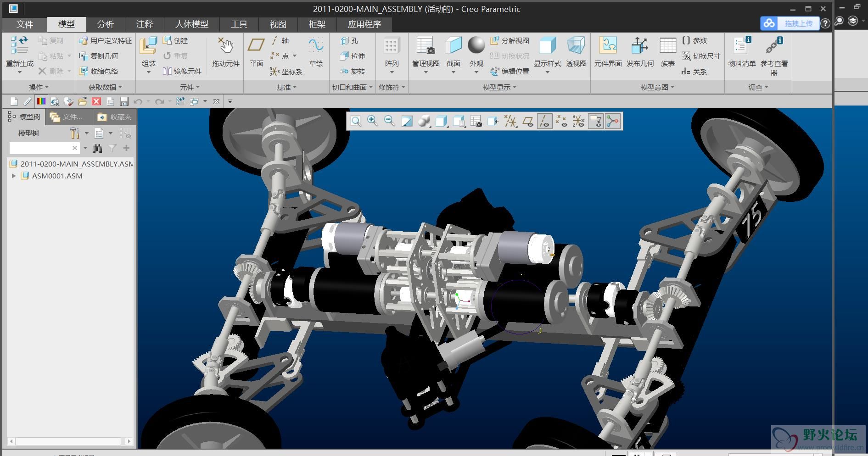Toggle spin center display in graphics toolbar
Viewport: 868px width, 456px height.
[612, 121]
